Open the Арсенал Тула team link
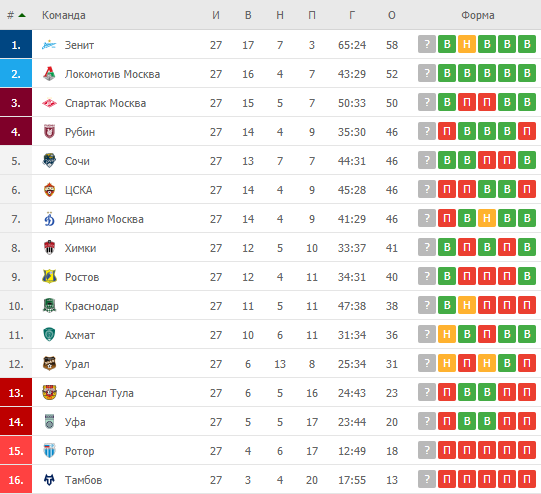The height and width of the screenshot is (494, 541). 99,393
